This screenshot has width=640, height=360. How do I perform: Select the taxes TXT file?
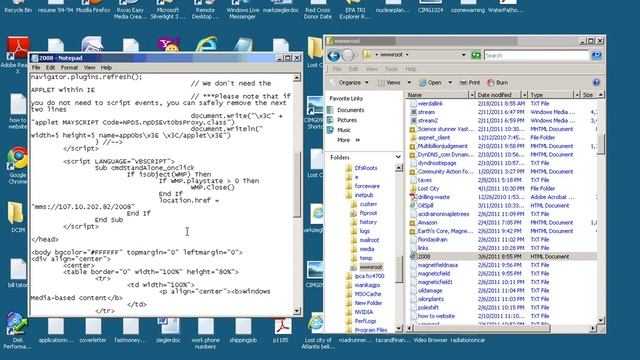point(502,180)
